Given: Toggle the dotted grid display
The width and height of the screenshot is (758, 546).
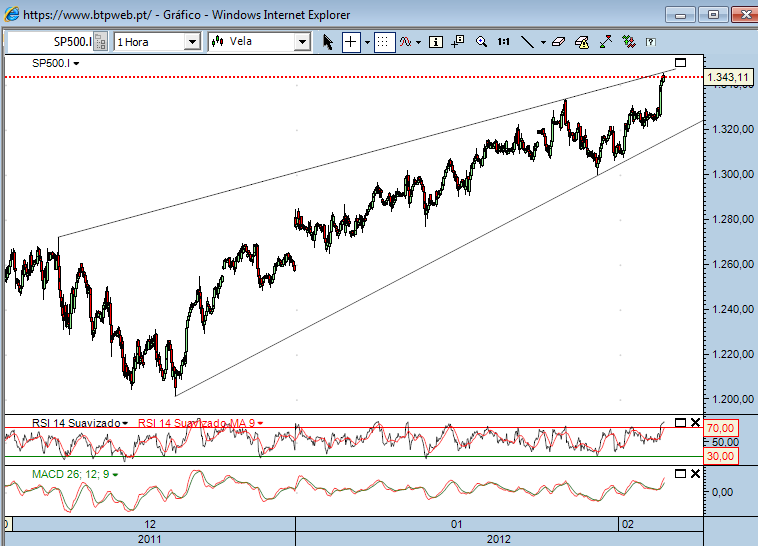Looking at the screenshot, I should click(383, 42).
